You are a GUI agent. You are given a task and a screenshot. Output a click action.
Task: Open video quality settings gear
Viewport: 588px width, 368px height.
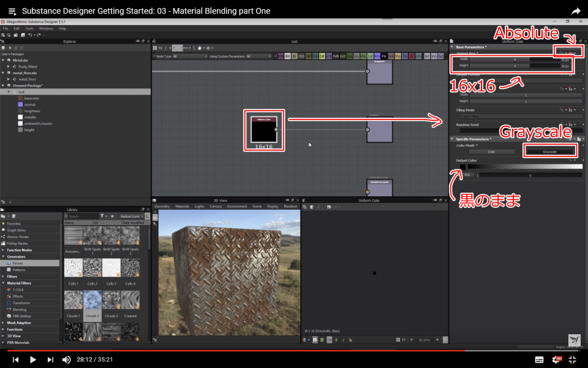tap(557, 360)
